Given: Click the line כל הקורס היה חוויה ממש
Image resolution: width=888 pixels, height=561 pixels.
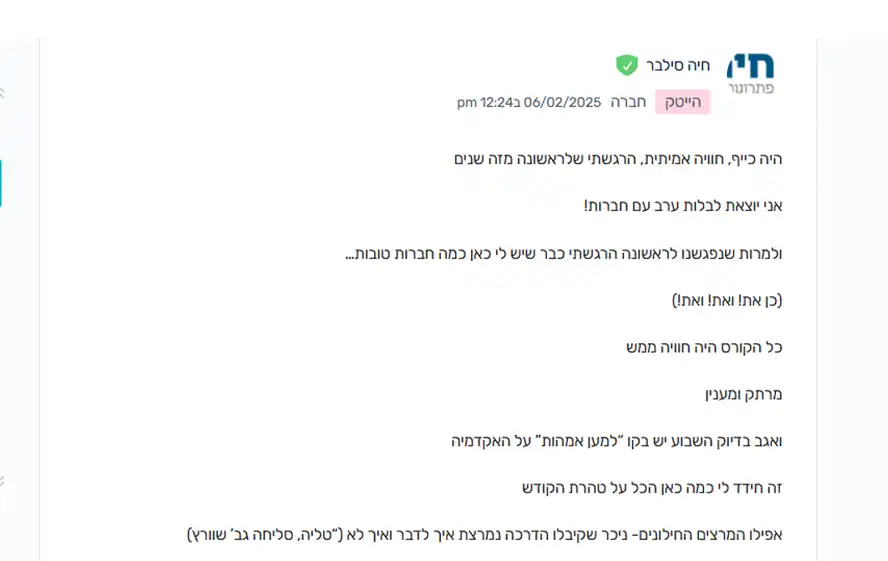Looking at the screenshot, I should (x=704, y=347).
